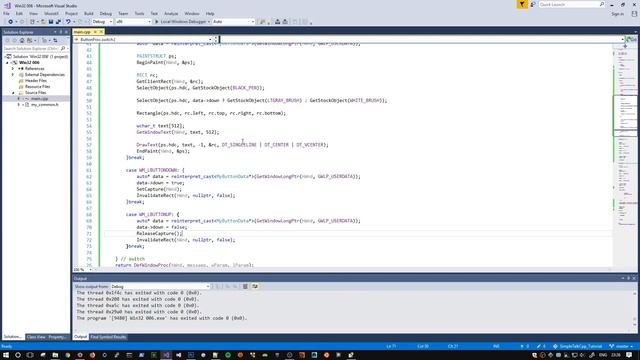Open the File menu

pyautogui.click(x=6, y=13)
